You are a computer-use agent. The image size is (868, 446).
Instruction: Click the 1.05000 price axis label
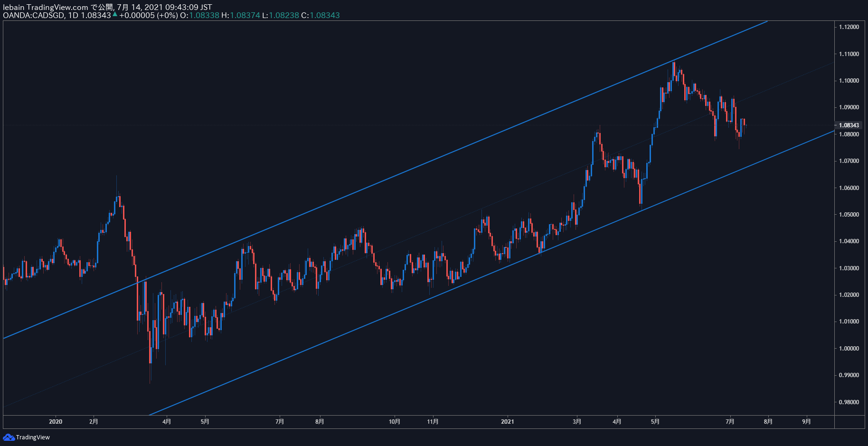[849, 215]
